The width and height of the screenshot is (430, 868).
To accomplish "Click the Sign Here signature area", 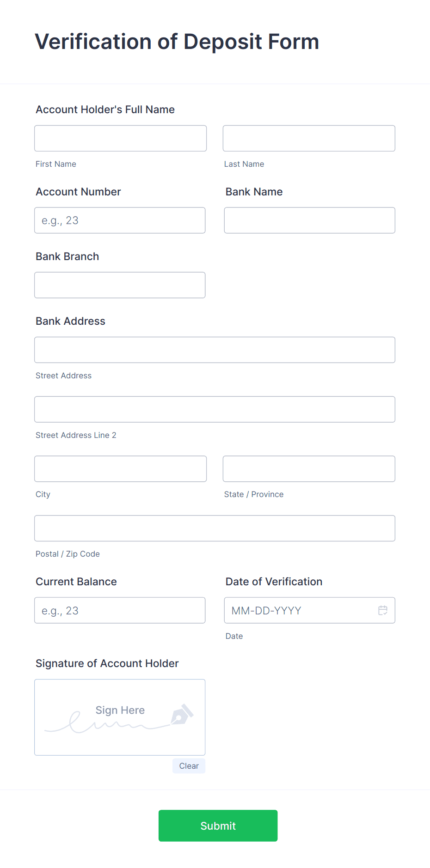I will (x=120, y=717).
